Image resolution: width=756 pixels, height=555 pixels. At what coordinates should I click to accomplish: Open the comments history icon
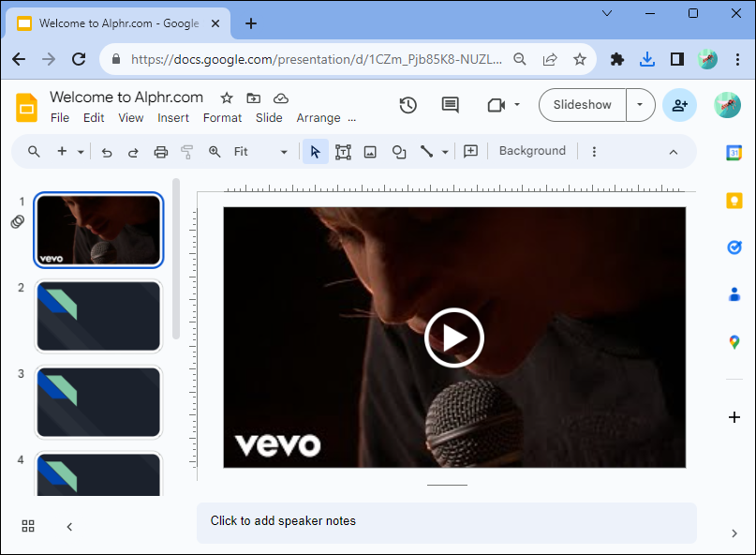(451, 105)
